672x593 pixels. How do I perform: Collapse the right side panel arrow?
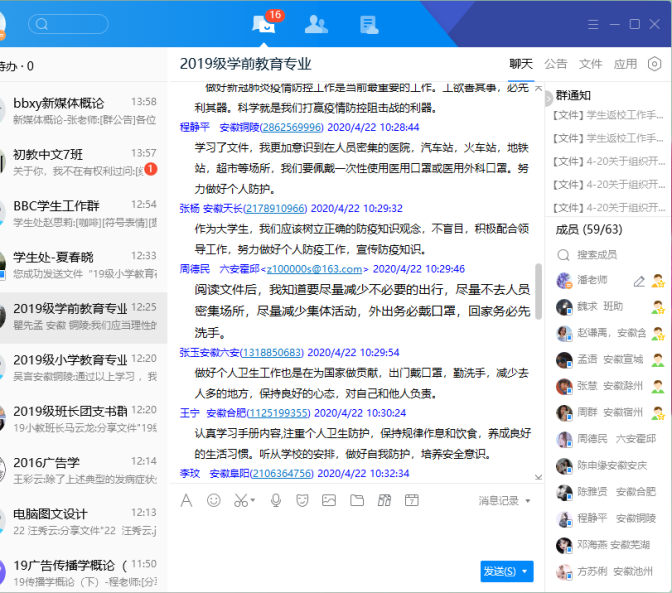tap(547, 98)
